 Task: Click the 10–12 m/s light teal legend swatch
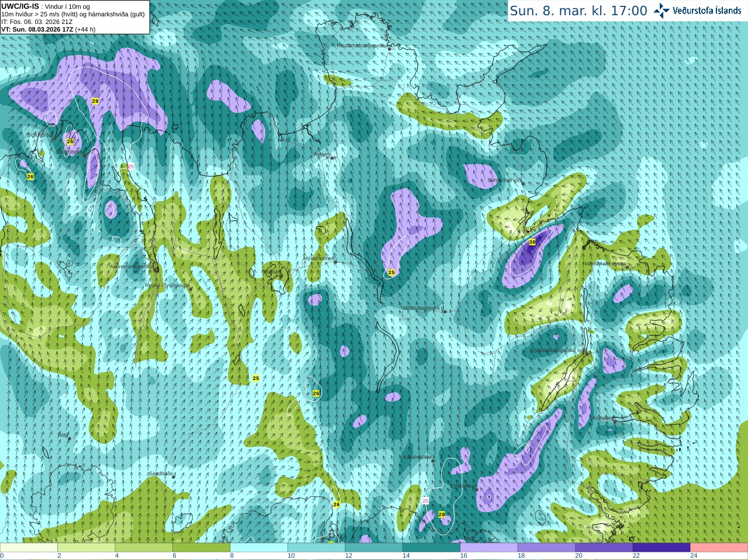316,548
